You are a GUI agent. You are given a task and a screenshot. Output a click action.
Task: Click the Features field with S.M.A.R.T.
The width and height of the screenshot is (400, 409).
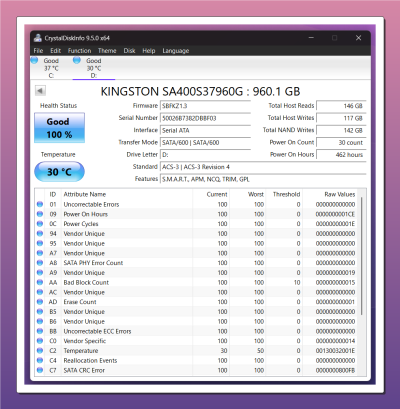(x=263, y=179)
